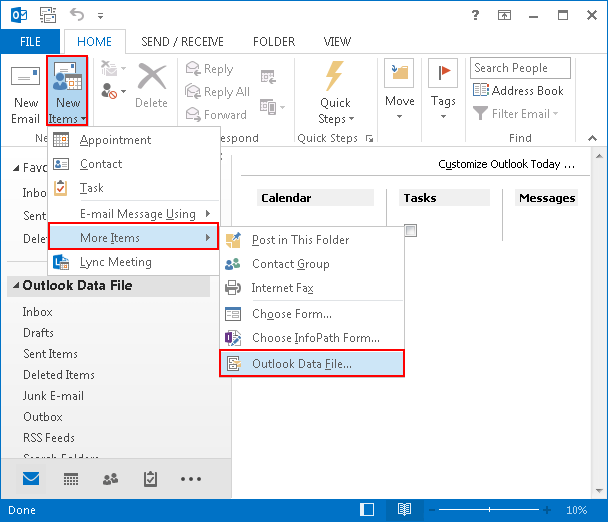Click the Reading view status icon
608x522 pixels.
[x=404, y=510]
